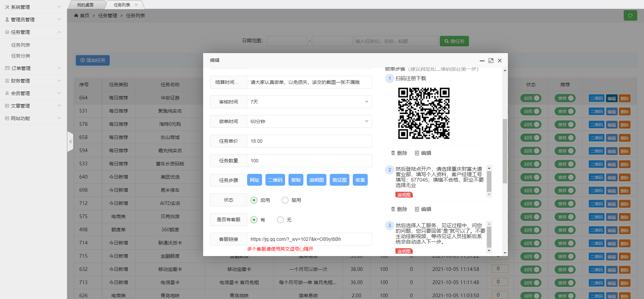Click 编辑 icon under step 1 QR code
Screen dimensions: 644x299
point(423,153)
